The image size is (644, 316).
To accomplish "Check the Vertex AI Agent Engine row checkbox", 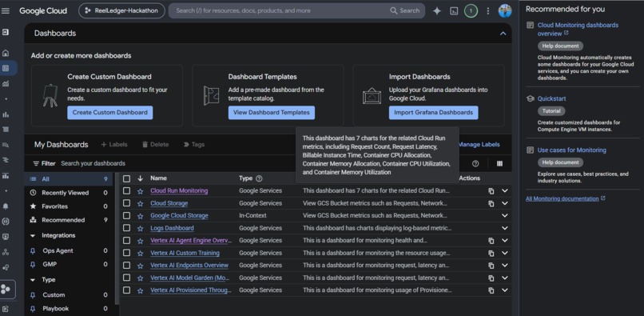I will click(126, 241).
